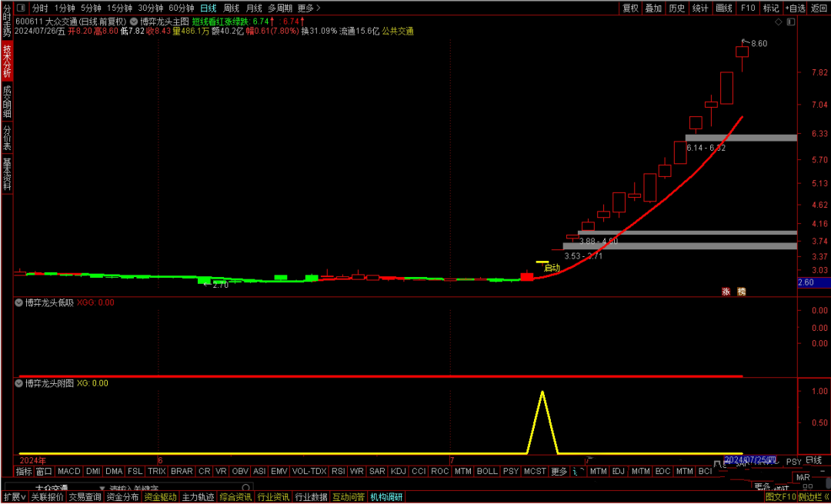
Task: Select the MACD indicator tab
Action: pos(68,471)
